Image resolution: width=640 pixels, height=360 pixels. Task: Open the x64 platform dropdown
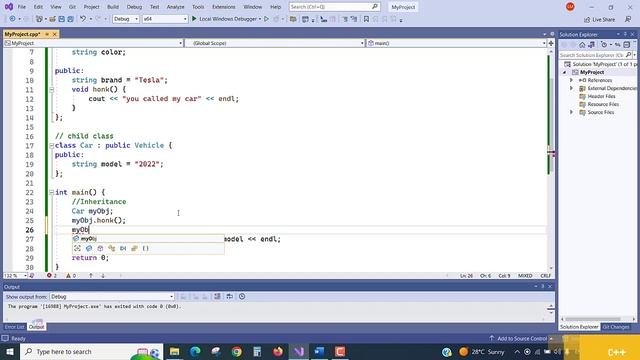tap(164, 19)
